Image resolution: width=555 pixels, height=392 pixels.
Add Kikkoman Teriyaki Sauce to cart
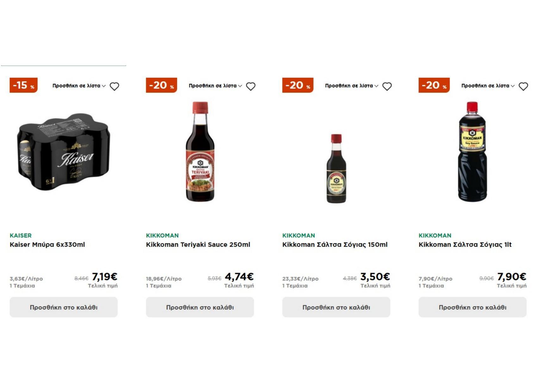200,307
